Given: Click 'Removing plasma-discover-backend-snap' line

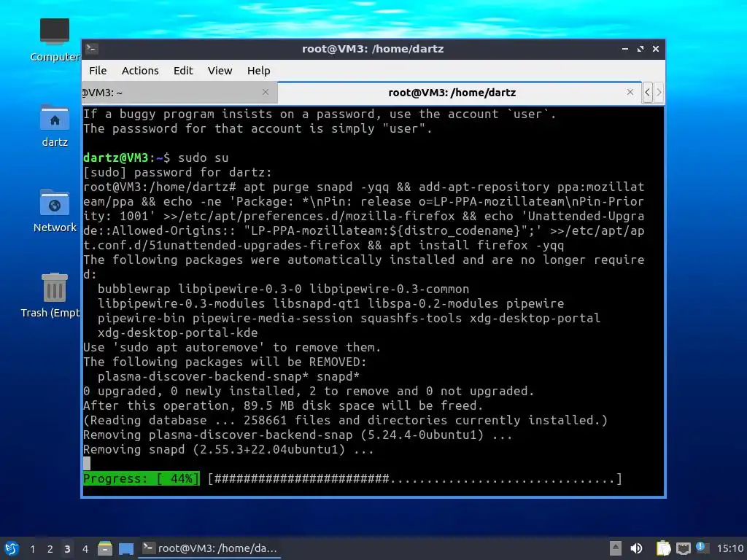Looking at the screenshot, I should click(x=298, y=435).
